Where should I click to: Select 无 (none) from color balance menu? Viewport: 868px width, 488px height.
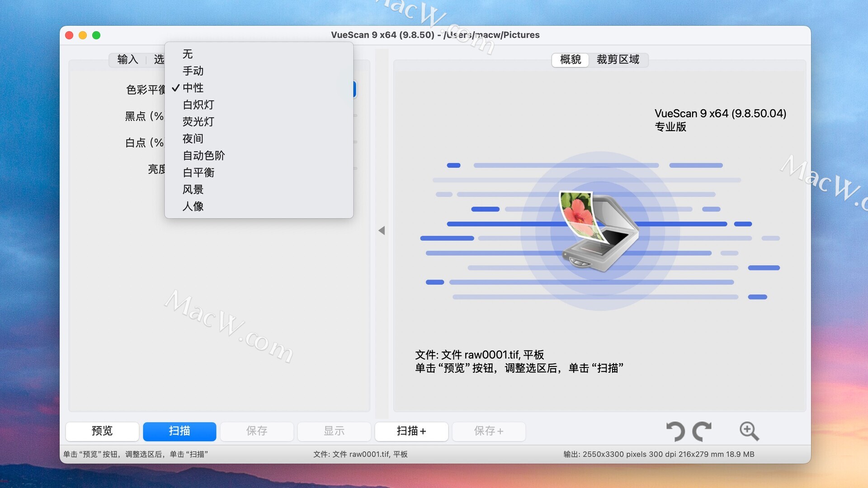click(x=188, y=54)
